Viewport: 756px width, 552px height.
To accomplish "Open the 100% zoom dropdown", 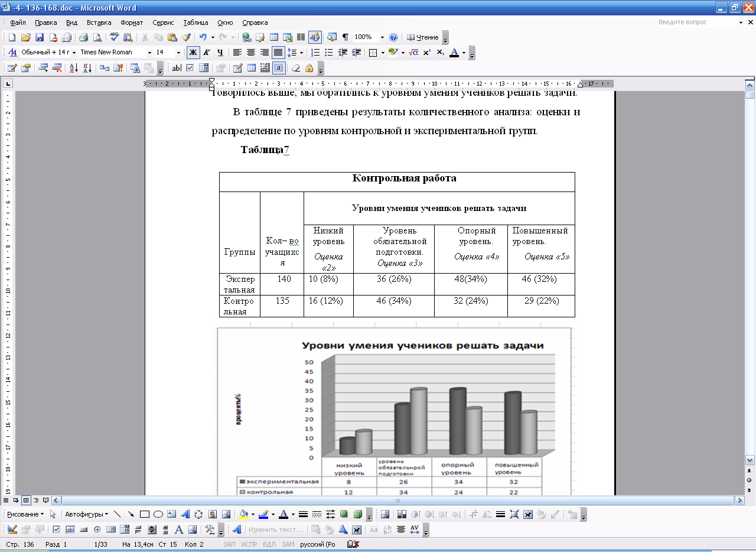I will tap(382, 37).
